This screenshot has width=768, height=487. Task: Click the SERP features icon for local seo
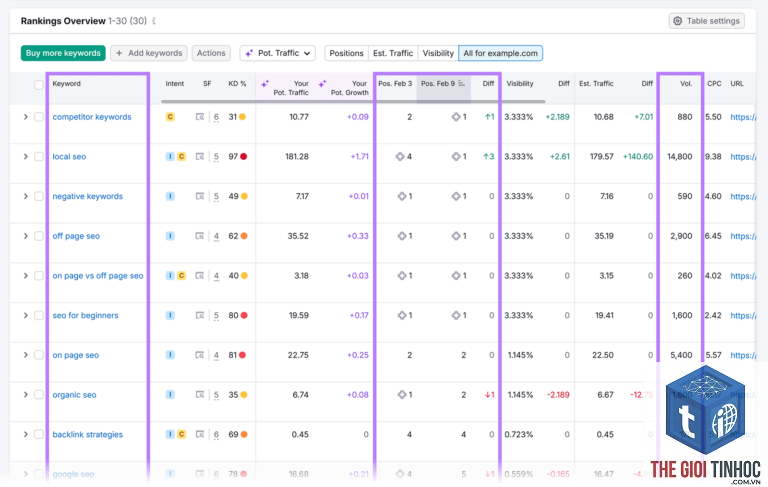click(x=200, y=157)
